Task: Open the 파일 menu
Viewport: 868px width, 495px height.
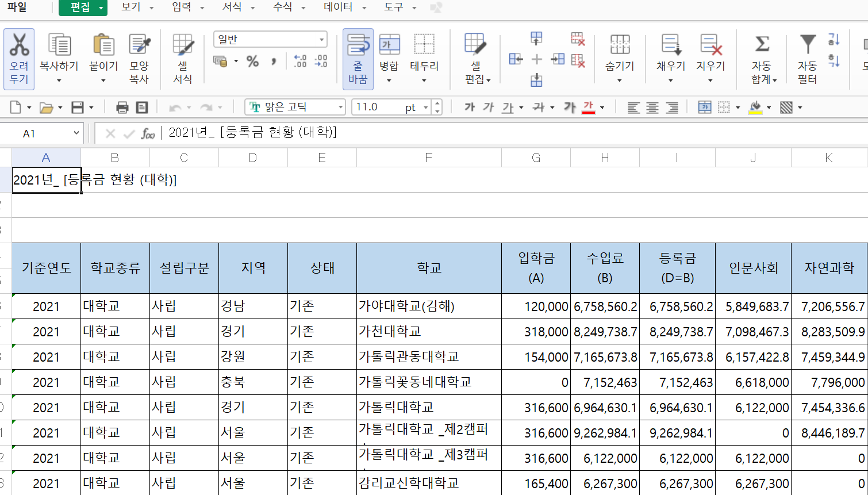Action: [17, 7]
